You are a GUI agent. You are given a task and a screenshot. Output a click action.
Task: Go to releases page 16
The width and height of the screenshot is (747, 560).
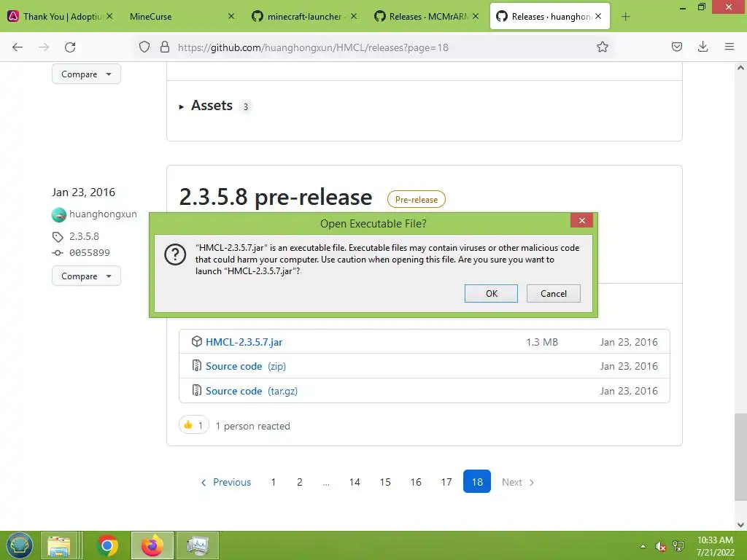click(416, 482)
